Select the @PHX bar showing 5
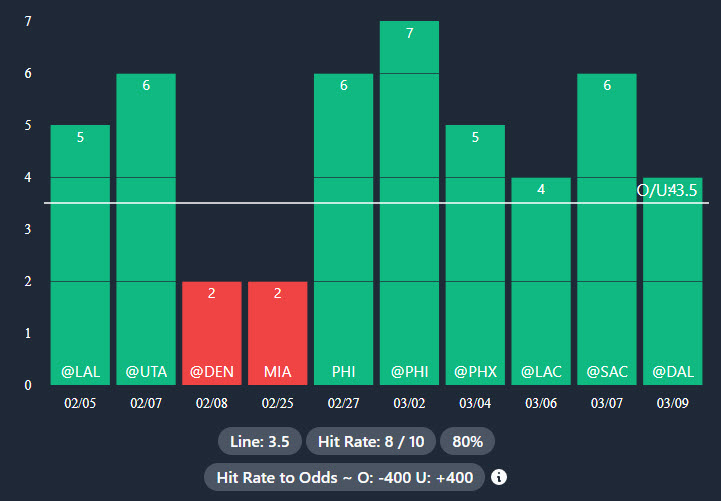 pyautogui.click(x=475, y=255)
